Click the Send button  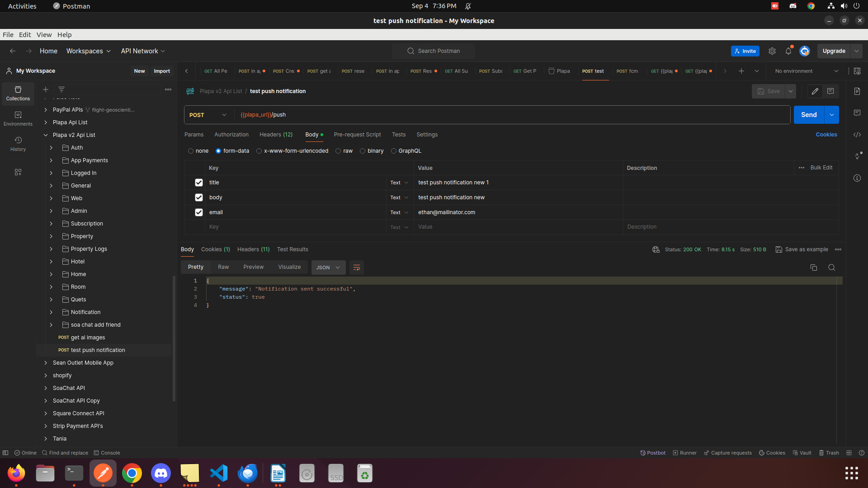tap(809, 115)
